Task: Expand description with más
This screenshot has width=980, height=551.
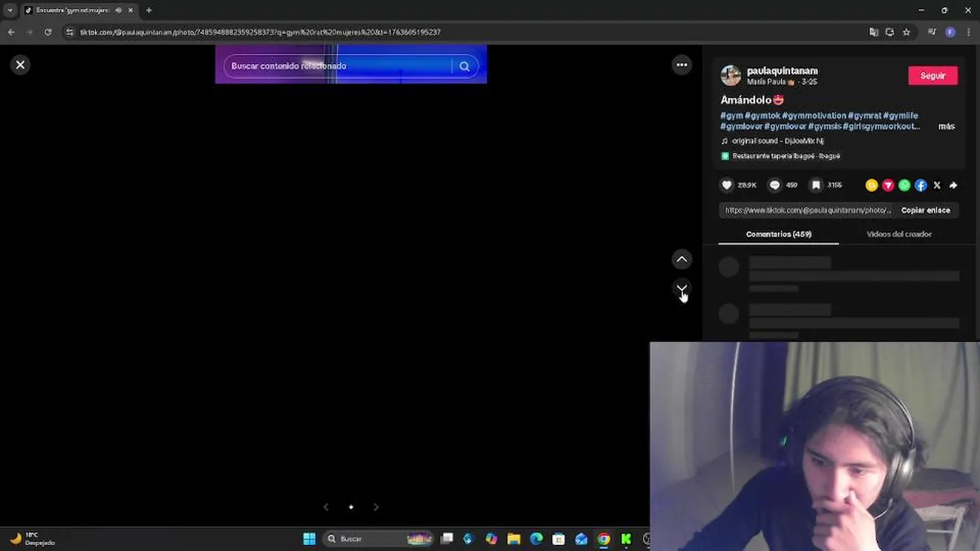Action: [946, 126]
